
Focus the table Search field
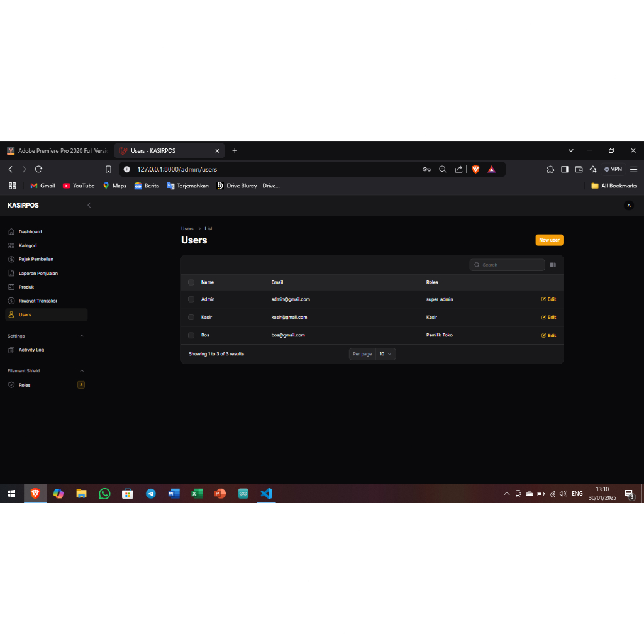click(508, 265)
